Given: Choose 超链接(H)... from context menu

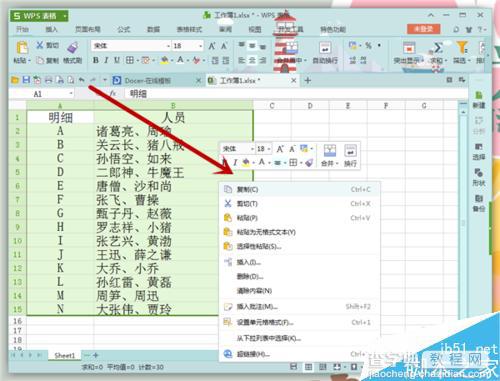Looking at the screenshot, I should tap(299, 354).
